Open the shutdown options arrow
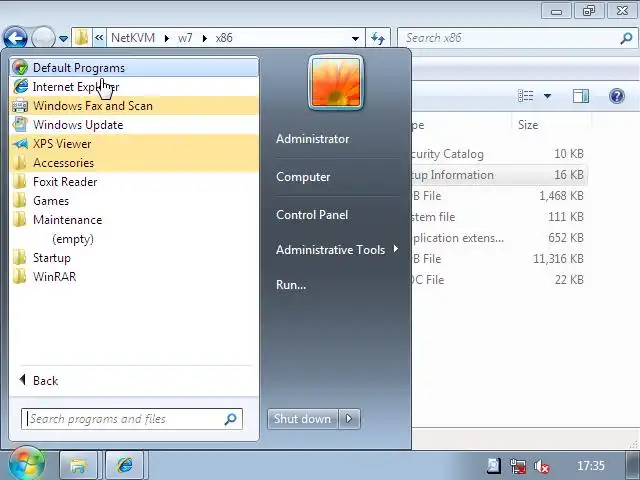This screenshot has width=640, height=480. point(349,419)
